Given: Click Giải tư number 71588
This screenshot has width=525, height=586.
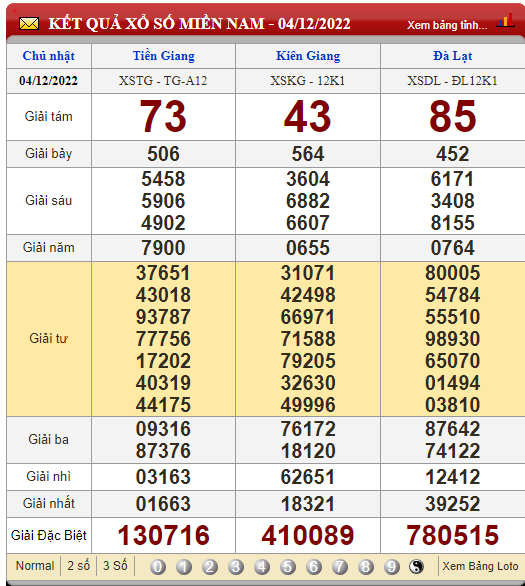Looking at the screenshot, I should (x=308, y=339).
